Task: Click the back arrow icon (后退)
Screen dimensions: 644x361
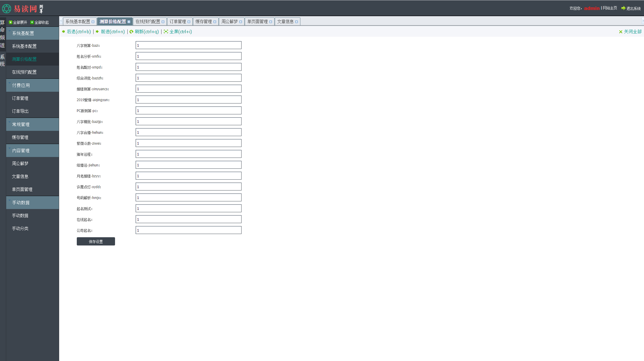Action: [64, 32]
